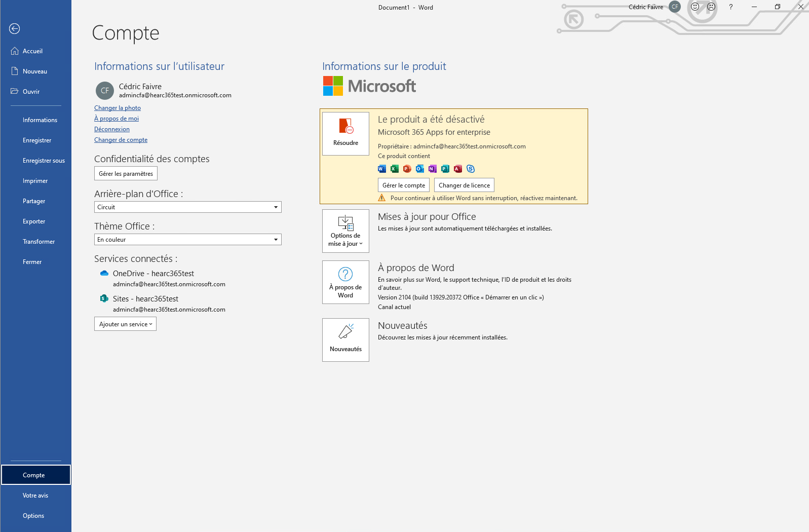The image size is (809, 532).
Task: Click the Changer de licence button
Action: (464, 185)
